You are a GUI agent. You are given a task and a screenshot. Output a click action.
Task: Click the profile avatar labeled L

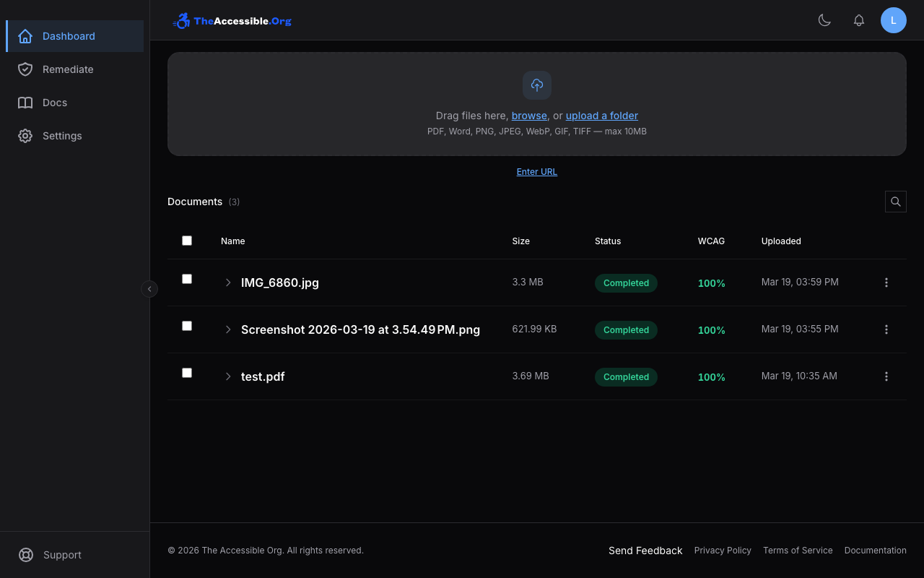click(894, 20)
